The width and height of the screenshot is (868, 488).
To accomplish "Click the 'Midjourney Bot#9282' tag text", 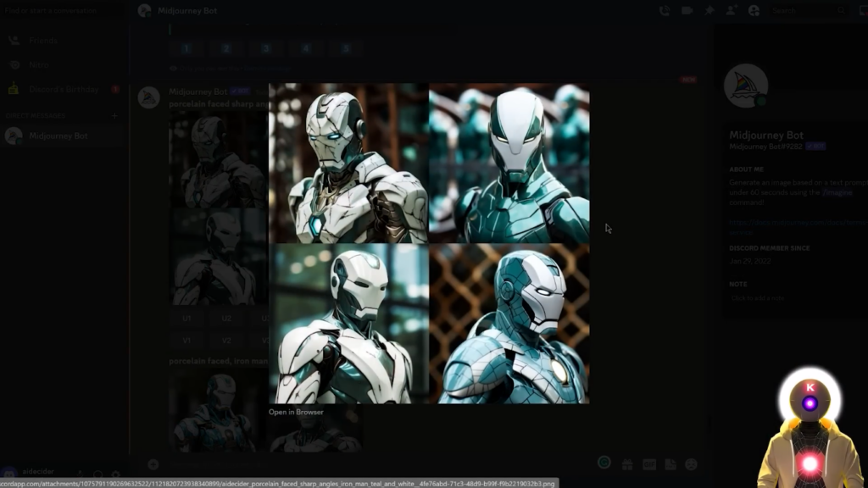I will 765,147.
